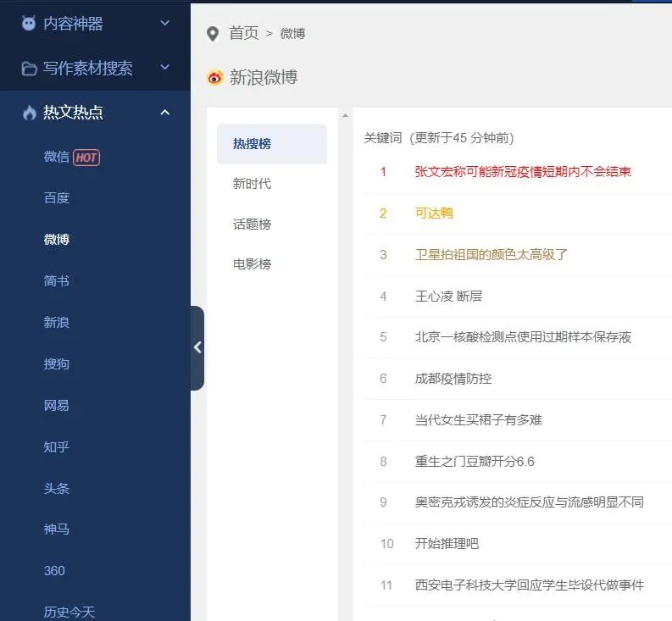
Task: Open the 卫星拍祖国的颜色太高级了 entry
Action: click(492, 254)
